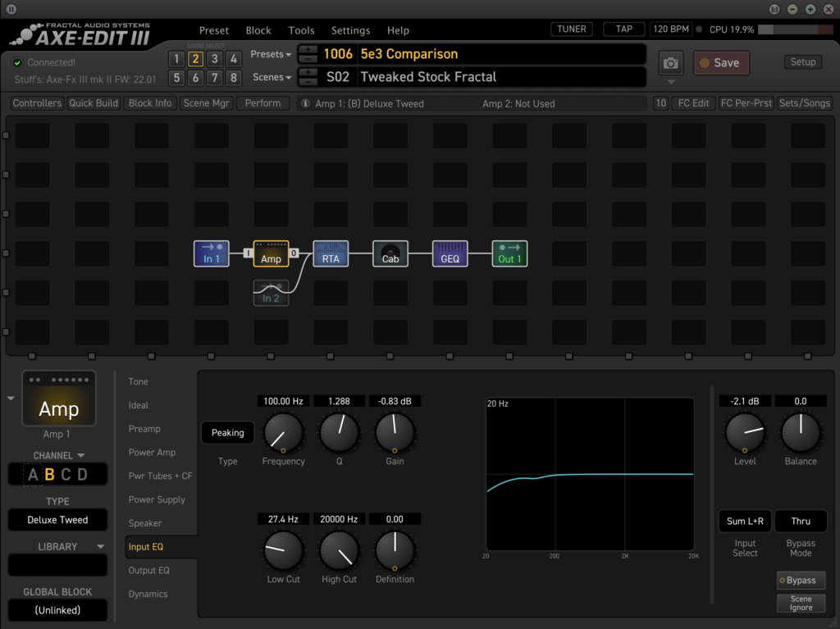Expand the arrow below camera icon
This screenshot has width=840, height=629.
(671, 83)
